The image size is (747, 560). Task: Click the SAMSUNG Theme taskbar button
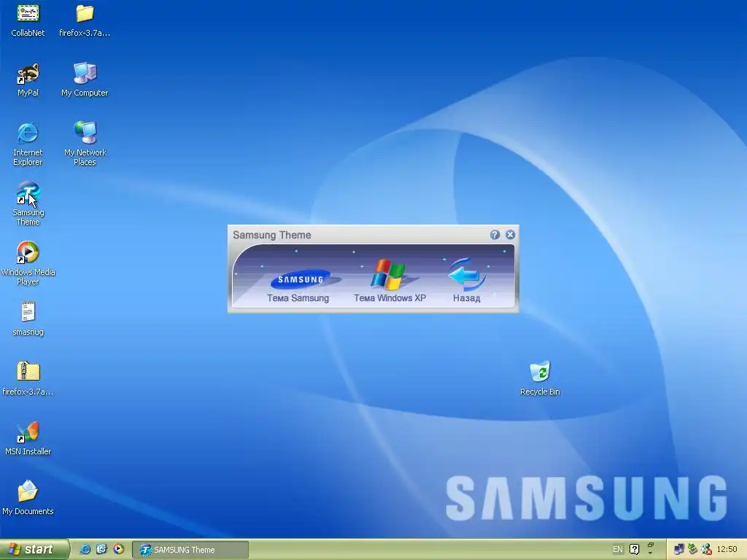click(190, 550)
